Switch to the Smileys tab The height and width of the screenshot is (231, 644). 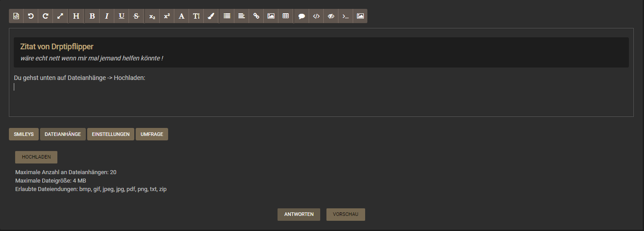(x=24, y=134)
